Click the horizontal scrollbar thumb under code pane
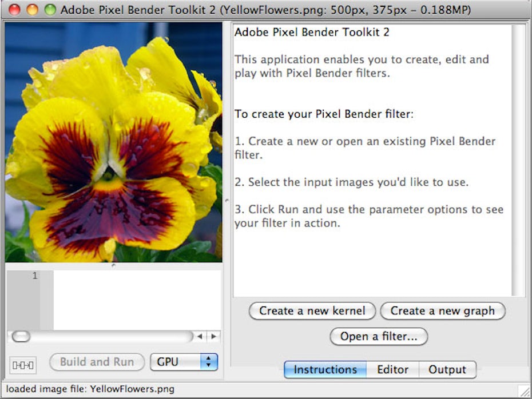The image size is (532, 399). [21, 337]
